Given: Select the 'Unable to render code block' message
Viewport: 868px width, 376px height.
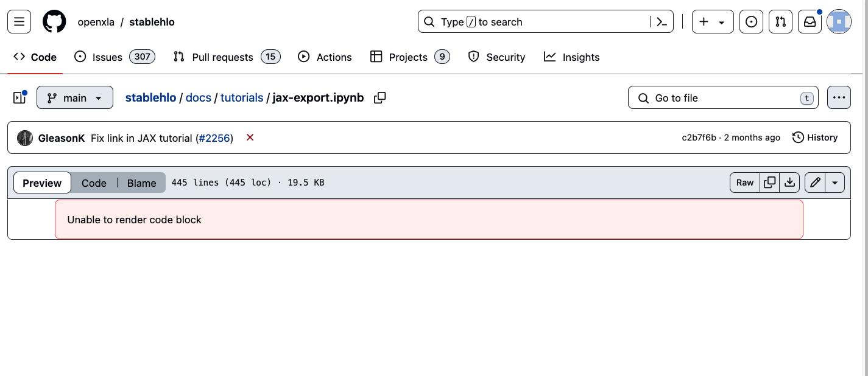Looking at the screenshot, I should tap(134, 220).
